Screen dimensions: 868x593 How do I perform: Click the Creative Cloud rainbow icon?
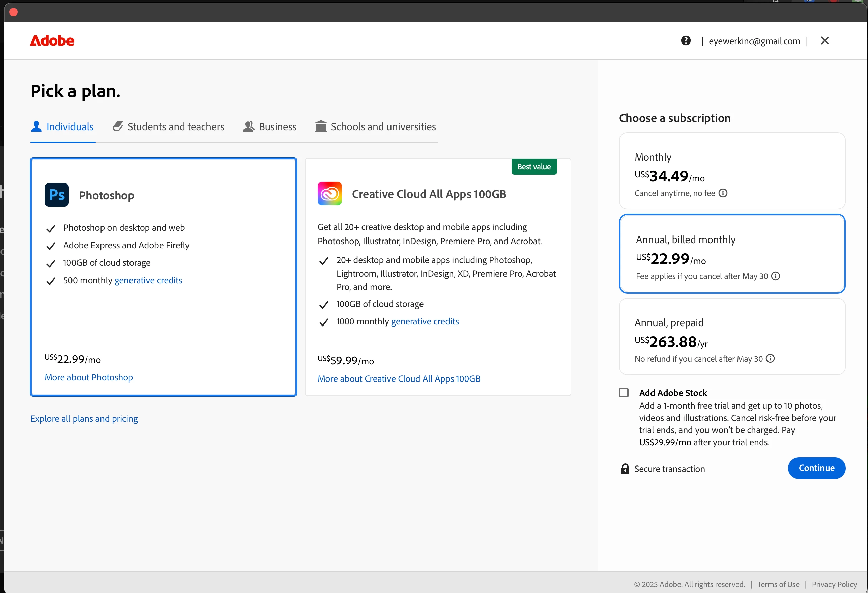tap(329, 194)
